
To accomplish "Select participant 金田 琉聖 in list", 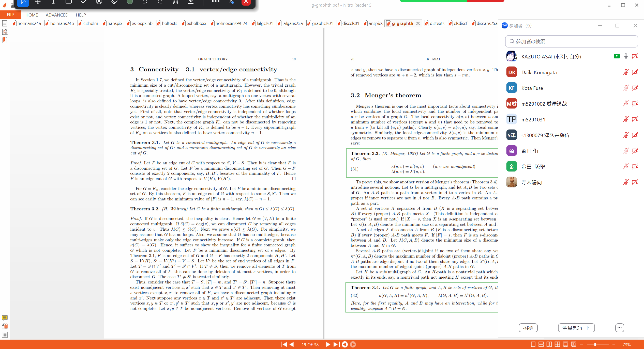I will click(571, 167).
